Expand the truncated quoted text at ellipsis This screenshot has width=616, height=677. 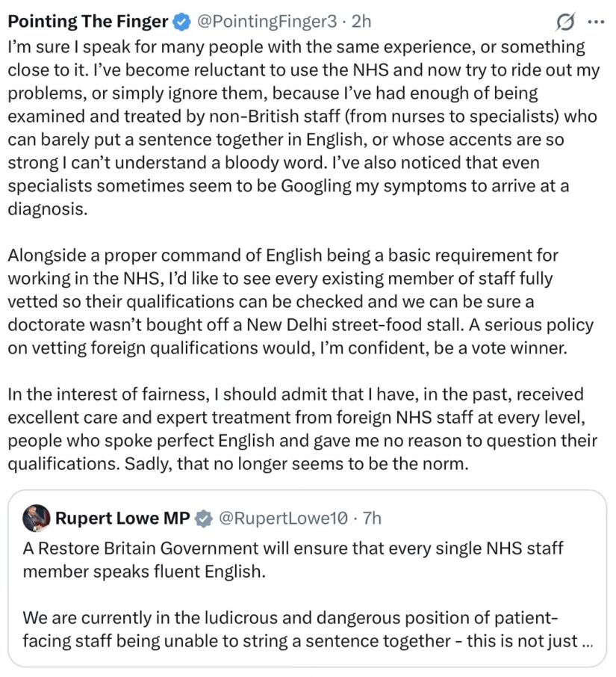point(588,642)
